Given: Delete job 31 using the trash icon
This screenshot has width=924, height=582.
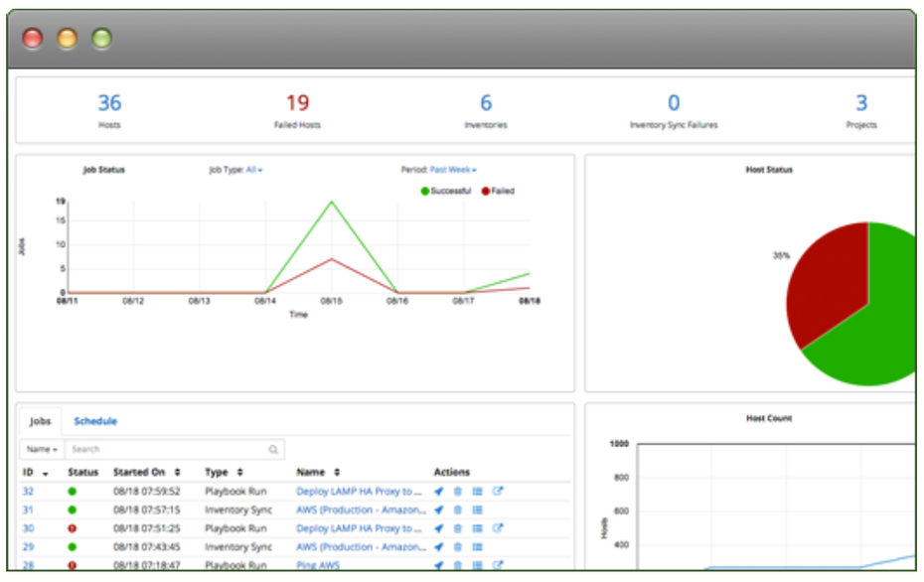Looking at the screenshot, I should (458, 510).
